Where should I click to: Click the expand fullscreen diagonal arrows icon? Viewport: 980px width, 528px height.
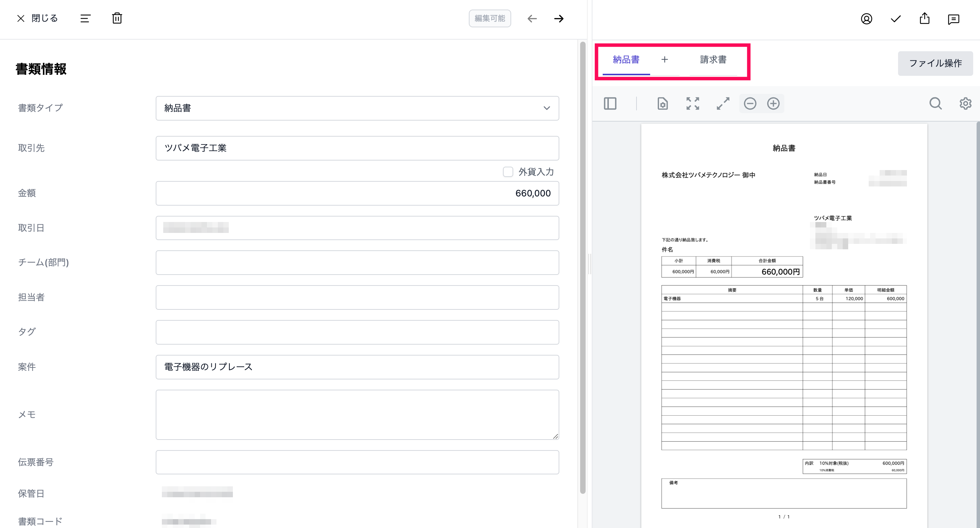pos(723,103)
